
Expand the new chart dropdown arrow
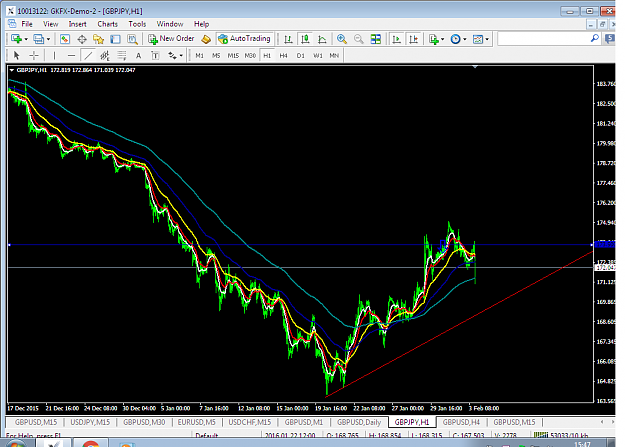(x=26, y=39)
